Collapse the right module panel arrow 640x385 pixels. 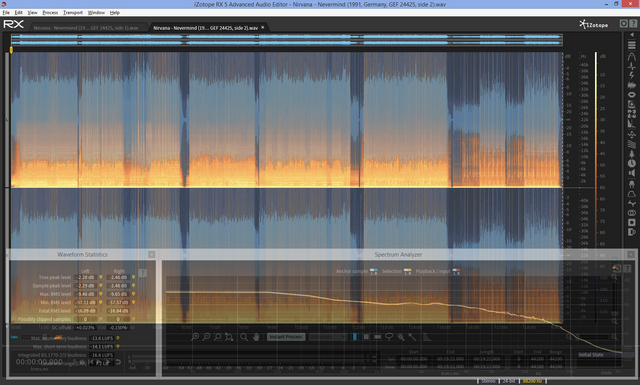pos(632,35)
